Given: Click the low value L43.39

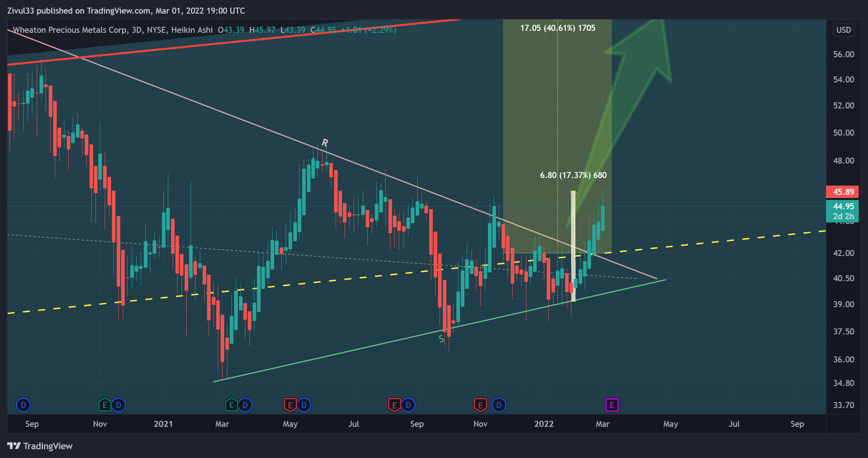Looking at the screenshot, I should point(293,30).
